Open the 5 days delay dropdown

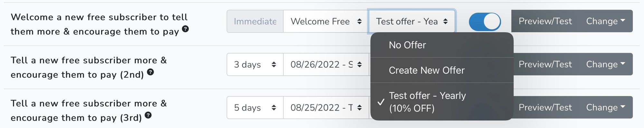point(255,108)
